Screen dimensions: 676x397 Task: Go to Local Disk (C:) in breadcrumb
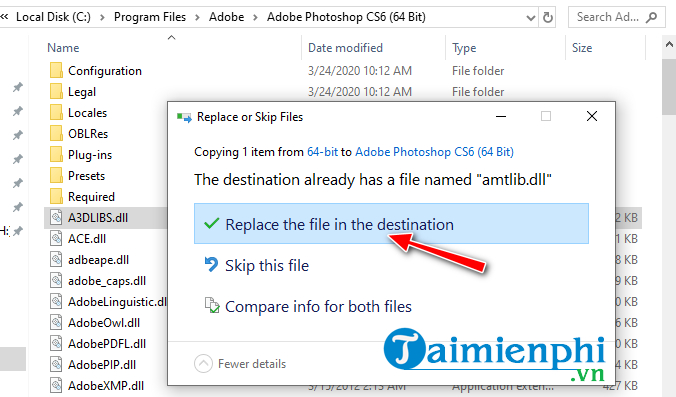coord(53,17)
